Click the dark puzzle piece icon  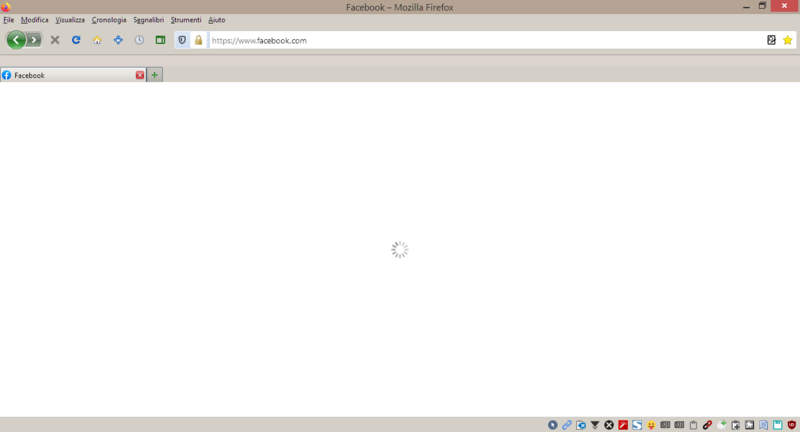point(749,425)
